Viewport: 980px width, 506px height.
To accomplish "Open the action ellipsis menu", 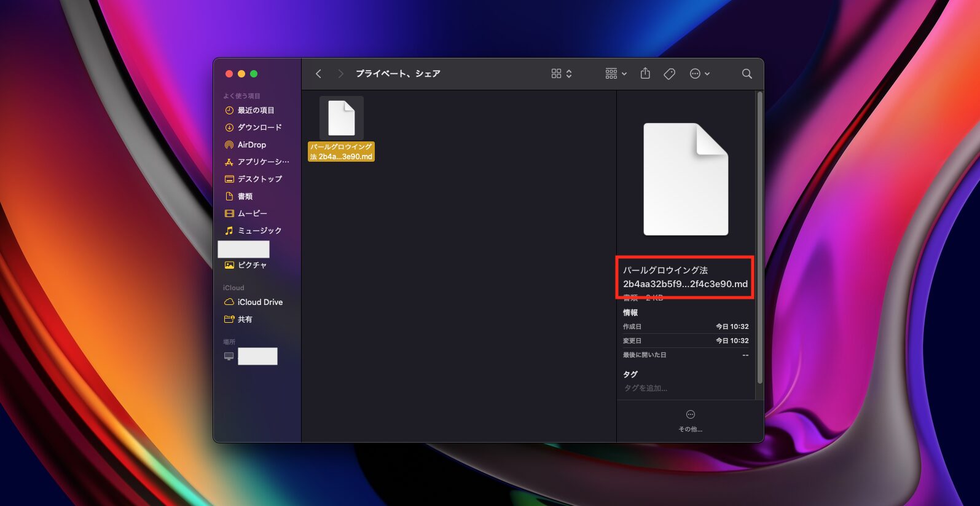I will coord(699,74).
